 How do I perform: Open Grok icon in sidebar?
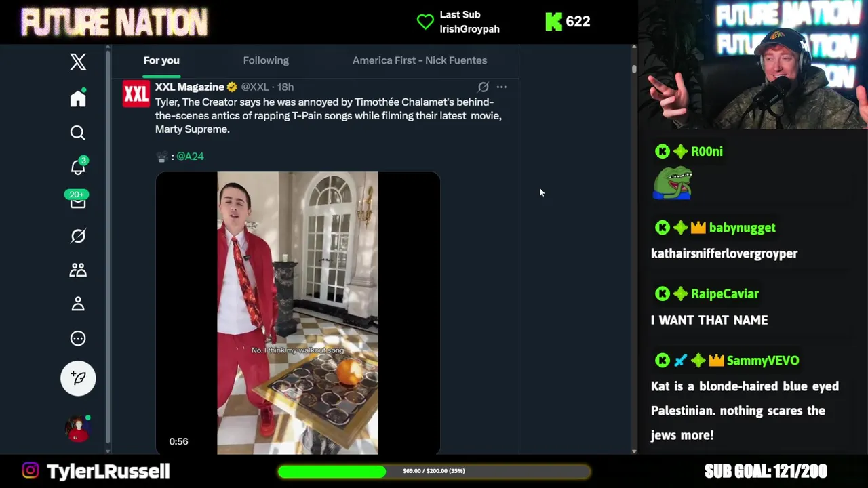point(78,236)
